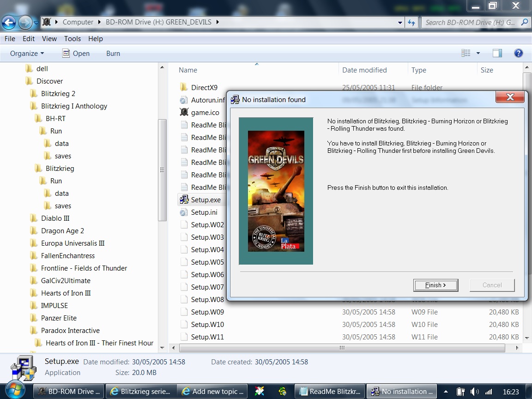
Task: Sort by the Date modified column header
Action: [x=364, y=70]
